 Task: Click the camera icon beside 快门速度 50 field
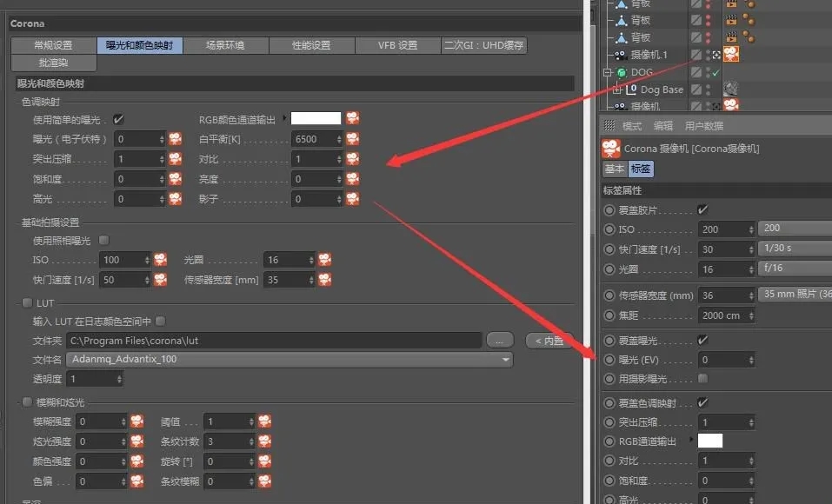[x=160, y=279]
